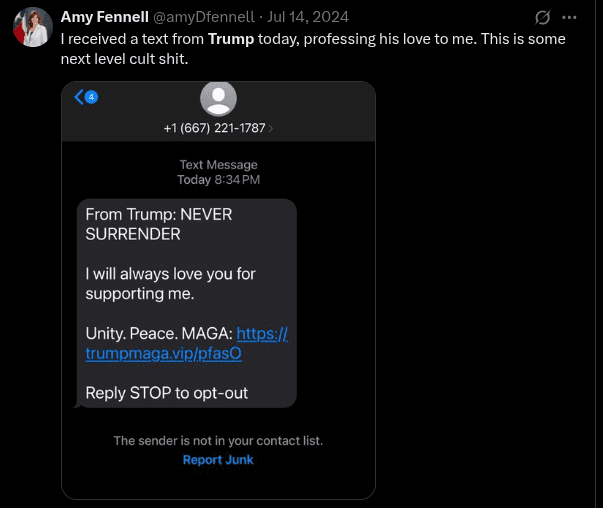Click the gray contact silhouette icon
Viewport: 603px width, 508px height.
click(218, 98)
